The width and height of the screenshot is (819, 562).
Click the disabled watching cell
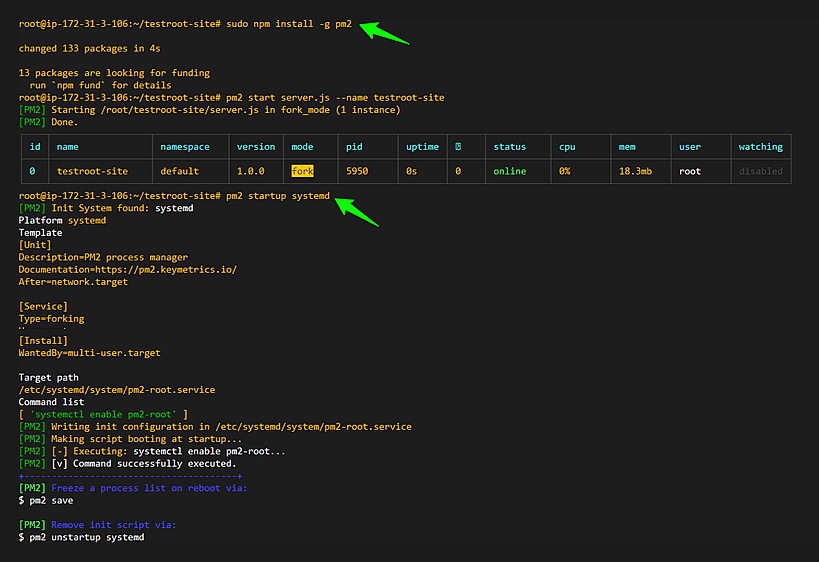pyautogui.click(x=760, y=171)
